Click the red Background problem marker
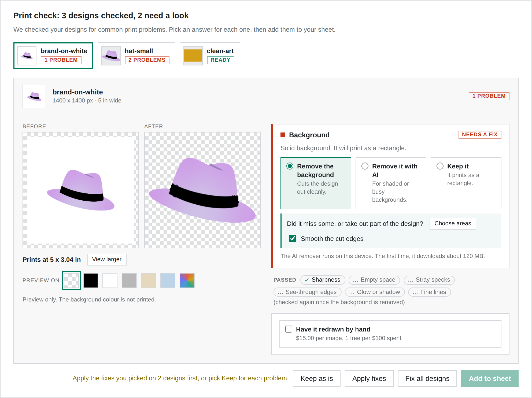This screenshot has width=532, height=398. pos(283,135)
